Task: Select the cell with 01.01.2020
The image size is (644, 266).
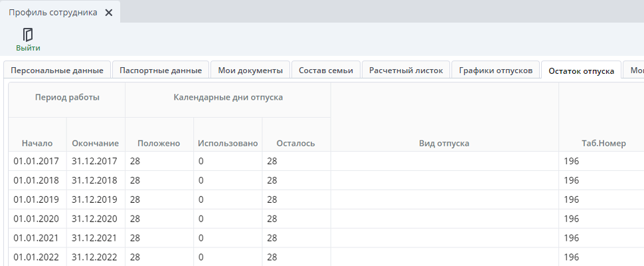Action: pos(37,219)
